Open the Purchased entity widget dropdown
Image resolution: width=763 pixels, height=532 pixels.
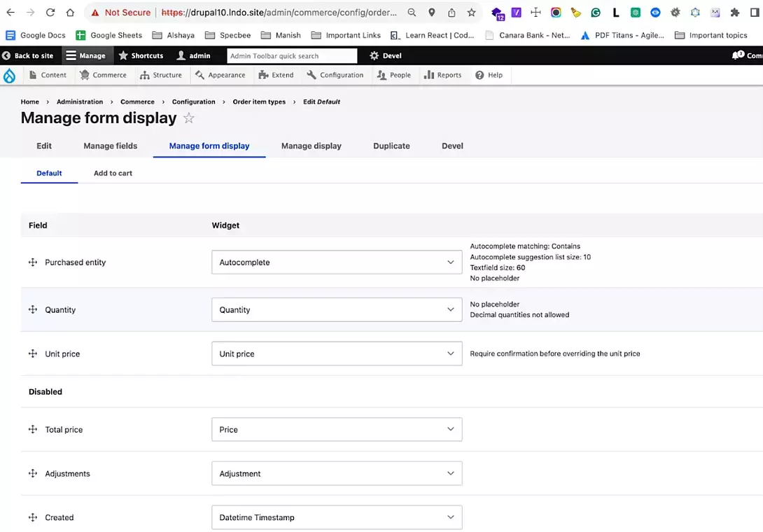click(x=336, y=262)
